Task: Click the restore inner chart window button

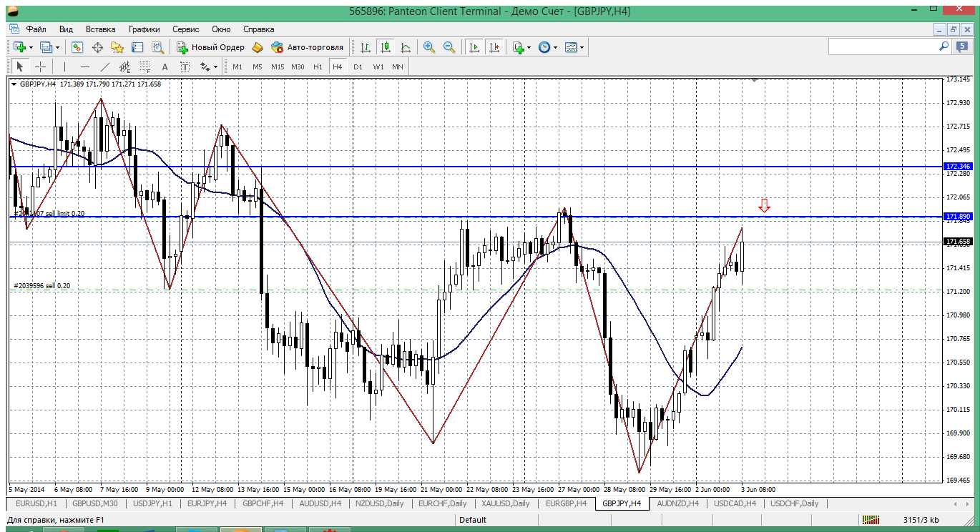Action: click(953, 29)
